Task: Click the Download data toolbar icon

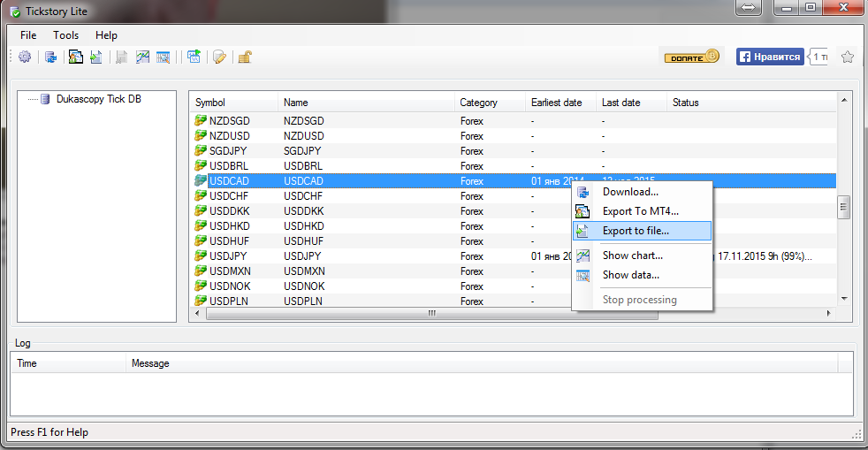Action: (51, 57)
